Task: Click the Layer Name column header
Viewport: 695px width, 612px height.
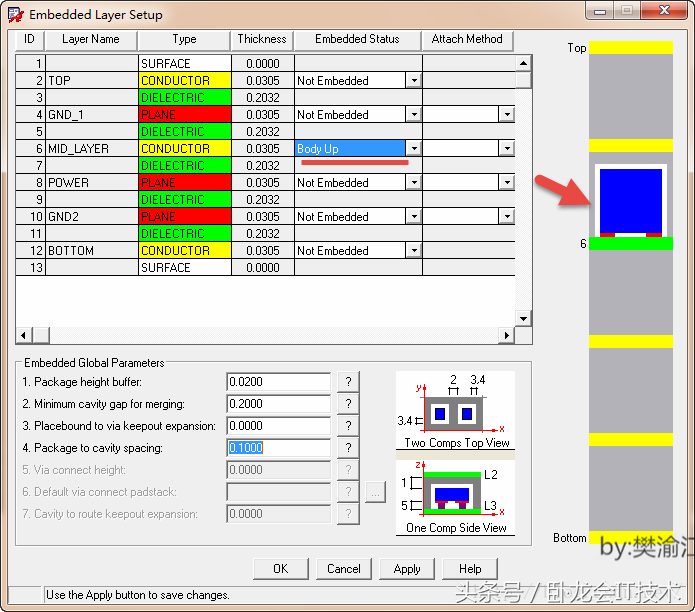Action: click(91, 40)
